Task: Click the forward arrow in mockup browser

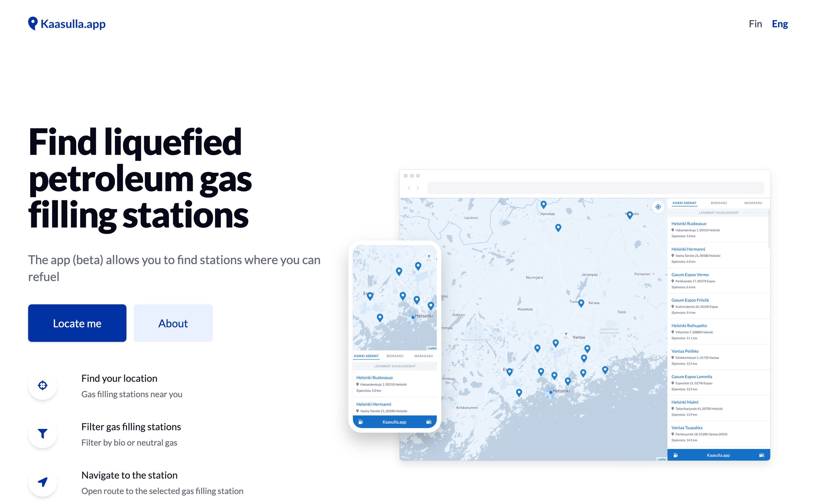Action: (x=418, y=188)
